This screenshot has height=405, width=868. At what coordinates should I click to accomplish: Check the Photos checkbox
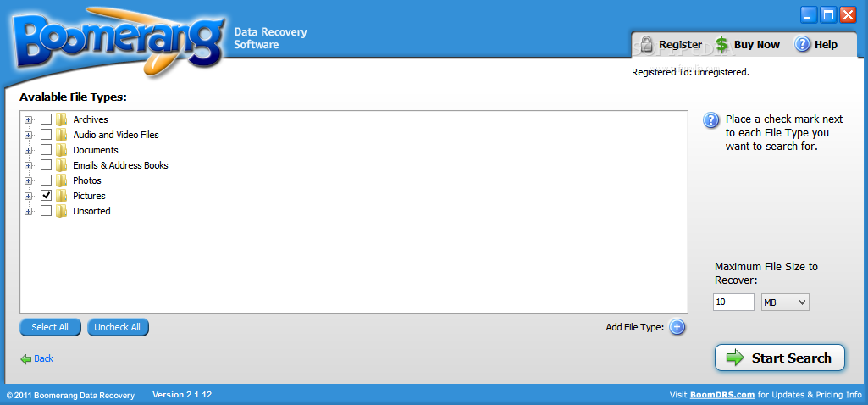tap(47, 180)
